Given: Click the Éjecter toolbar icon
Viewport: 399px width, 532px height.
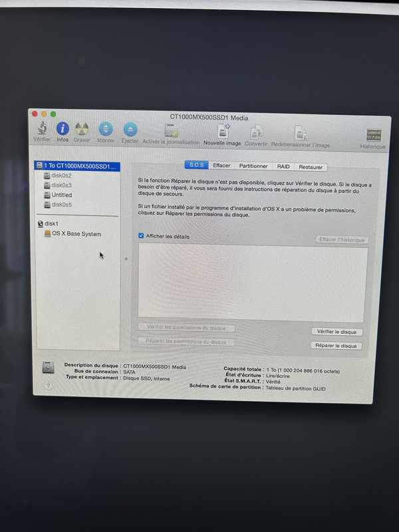Looking at the screenshot, I should tap(130, 129).
